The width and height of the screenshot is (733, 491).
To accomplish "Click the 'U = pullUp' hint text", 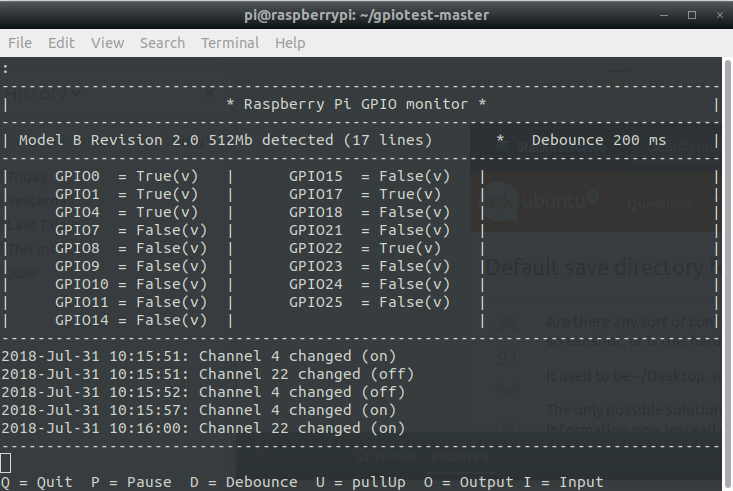I will [x=360, y=482].
